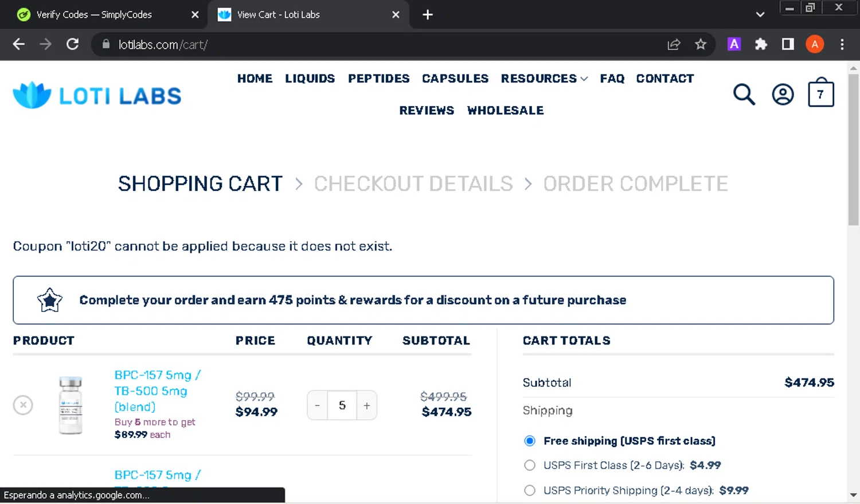Click the 'Buy 5 more to get' text
This screenshot has height=504, width=860.
(x=155, y=422)
